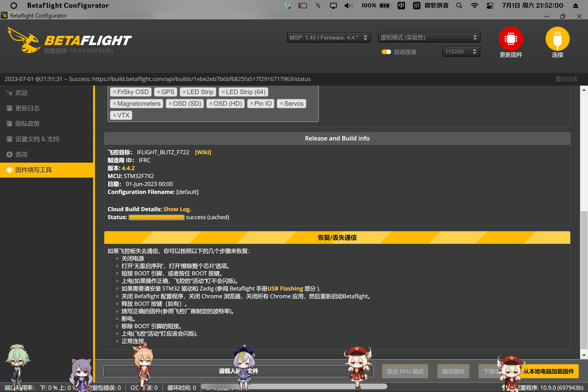Click the IFRC manufacturer ID value

click(x=144, y=160)
